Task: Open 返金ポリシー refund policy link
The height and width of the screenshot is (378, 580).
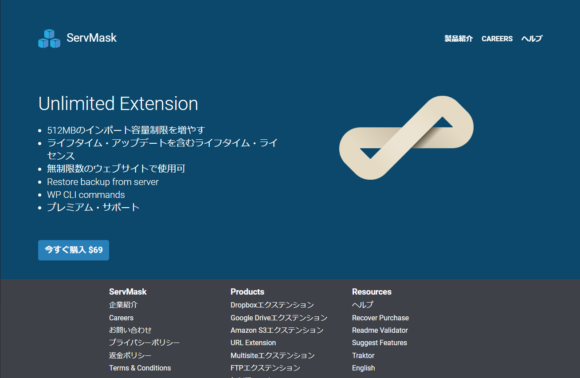Action: 130,355
